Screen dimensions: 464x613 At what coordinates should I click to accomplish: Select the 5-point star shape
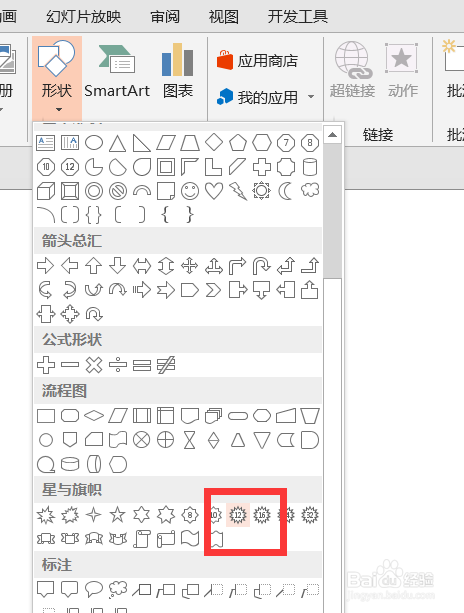(x=117, y=515)
